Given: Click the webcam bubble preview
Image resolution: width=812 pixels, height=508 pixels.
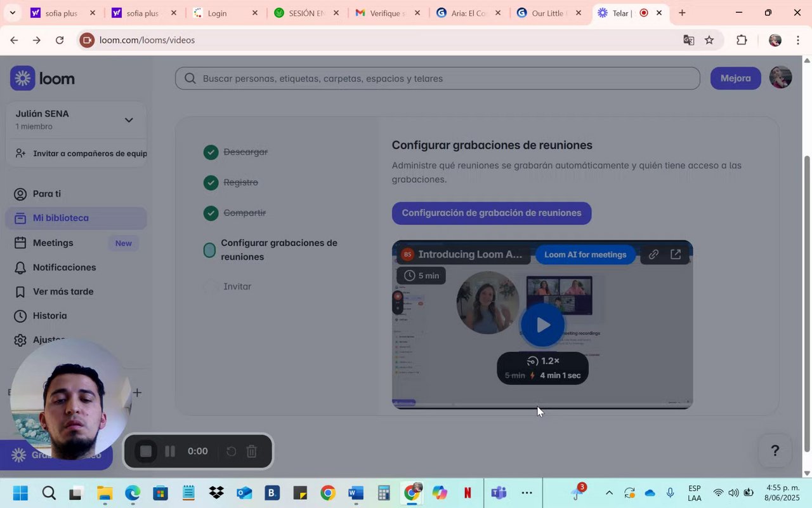Looking at the screenshot, I should pyautogui.click(x=71, y=400).
